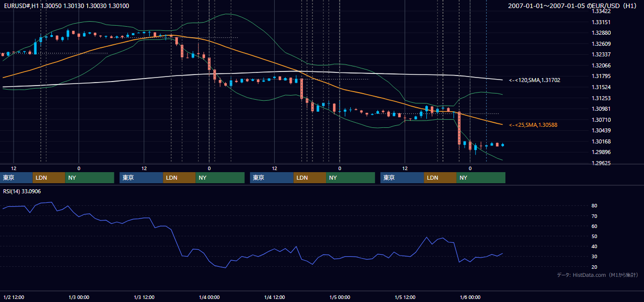The width and height of the screenshot is (644, 302).
Task: Click RSI scale level 30
Action: pos(594,256)
